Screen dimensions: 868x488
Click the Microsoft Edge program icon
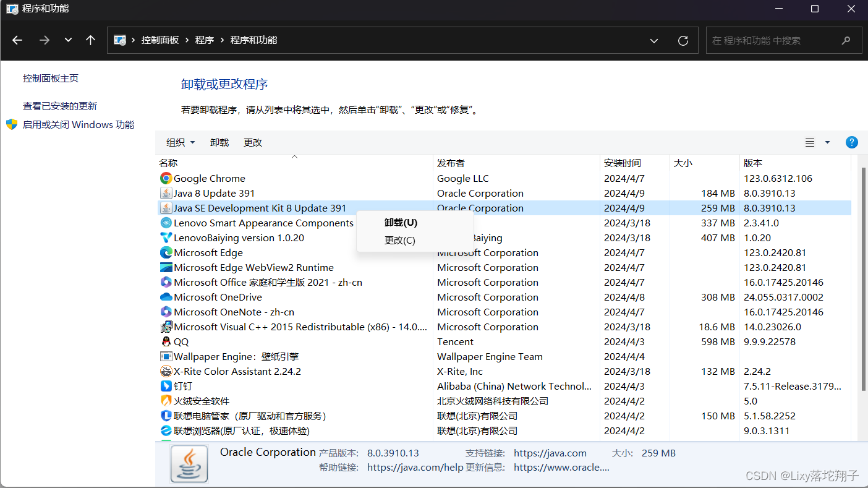[166, 252]
